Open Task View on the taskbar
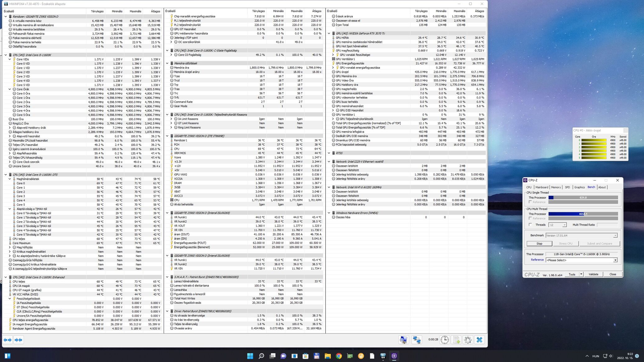The width and height of the screenshot is (644, 362). pyautogui.click(x=272, y=356)
